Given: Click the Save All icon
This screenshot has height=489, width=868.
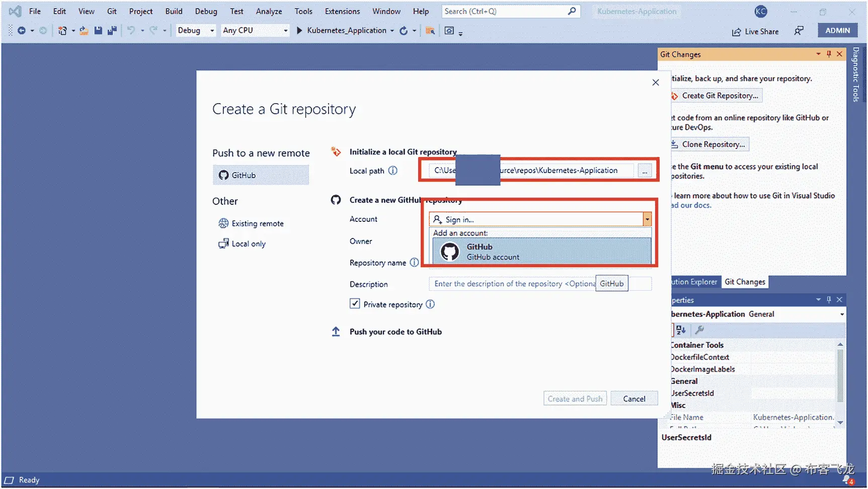Looking at the screenshot, I should click(112, 31).
